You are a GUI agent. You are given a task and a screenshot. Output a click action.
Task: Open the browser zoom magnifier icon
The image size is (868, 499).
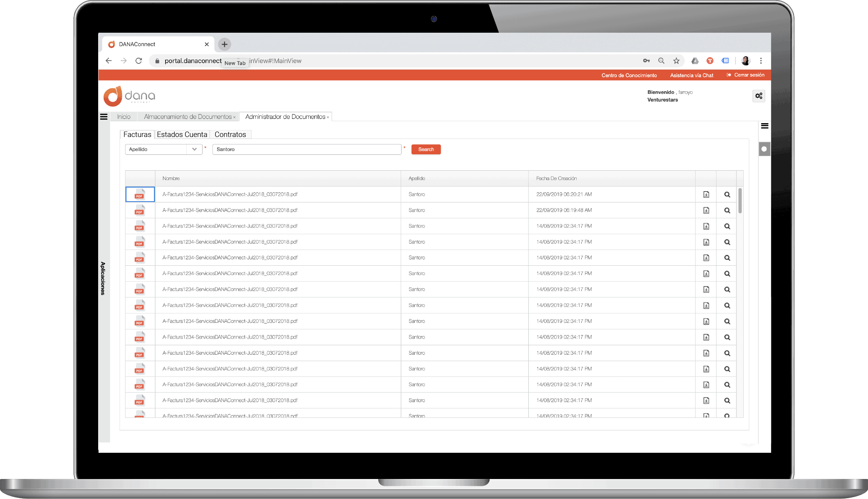(x=661, y=61)
